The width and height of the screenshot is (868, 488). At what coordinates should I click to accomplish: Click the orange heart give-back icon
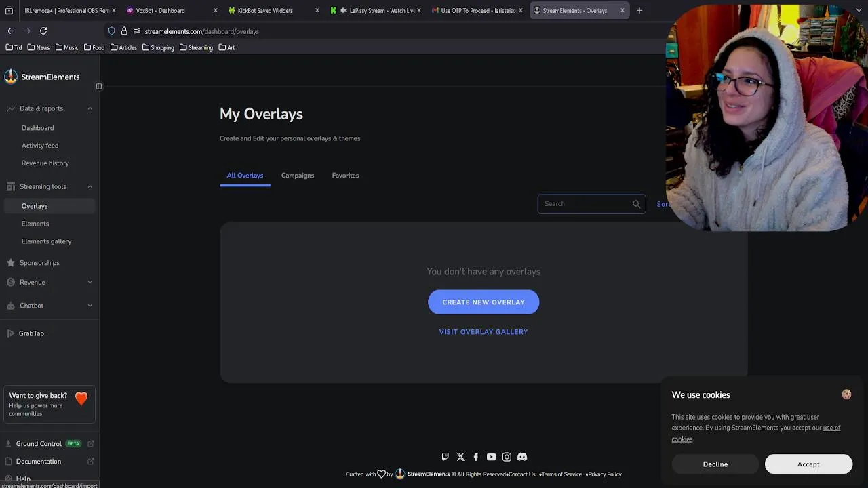point(81,399)
